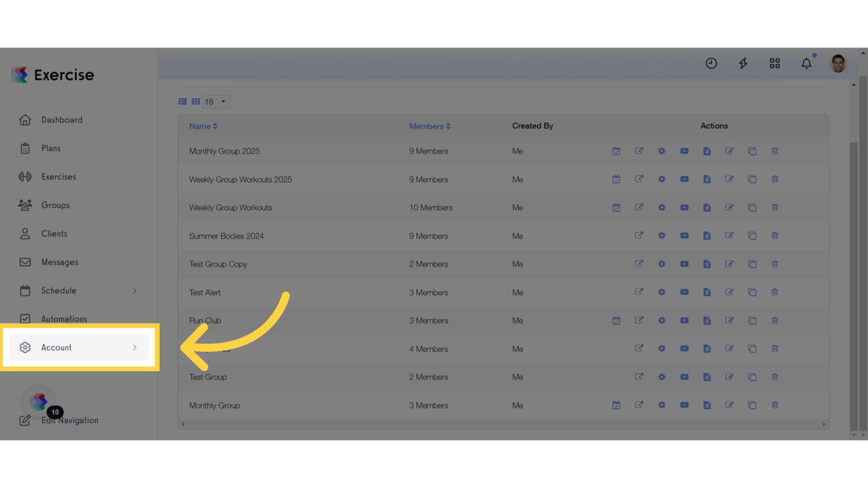Open external link for Summer Bodies 2024
This screenshot has height=488, width=868.
639,236
